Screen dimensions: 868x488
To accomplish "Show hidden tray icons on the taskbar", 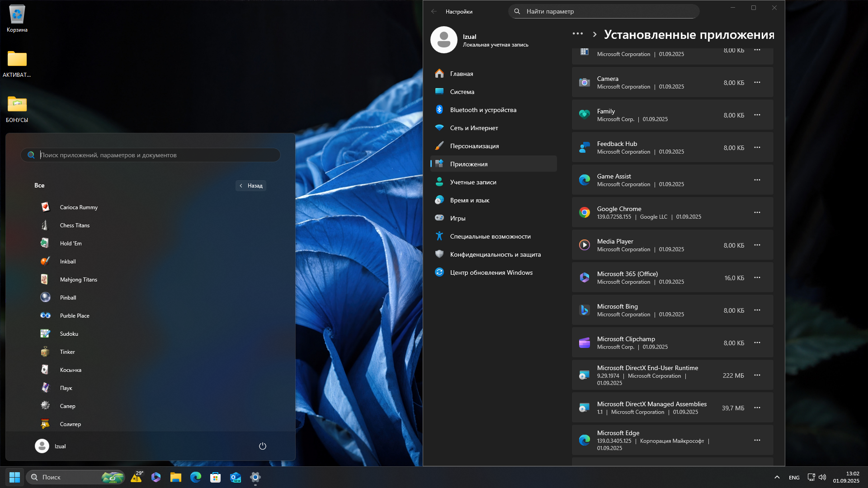I will coord(777,477).
